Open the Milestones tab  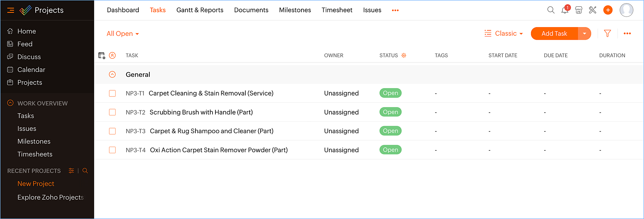tap(295, 10)
